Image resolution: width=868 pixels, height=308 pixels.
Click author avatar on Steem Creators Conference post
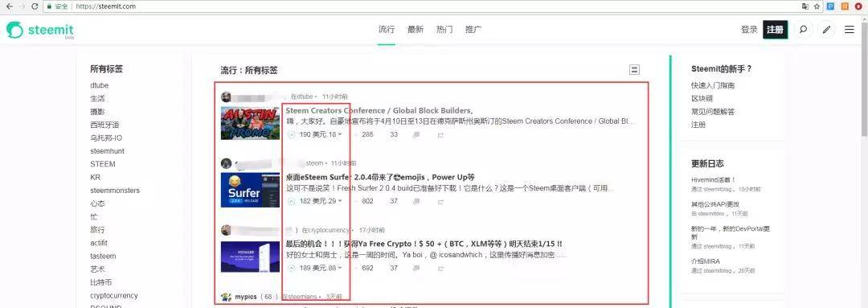(x=226, y=97)
